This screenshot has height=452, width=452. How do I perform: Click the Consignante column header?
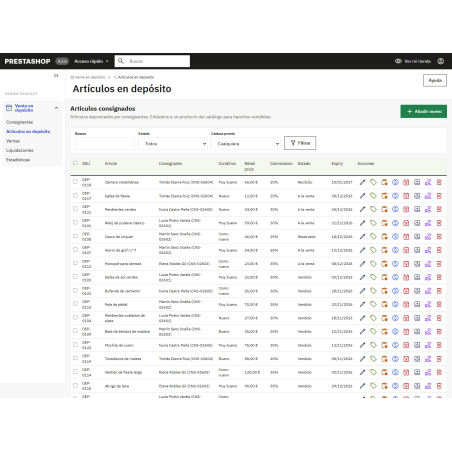tap(170, 163)
